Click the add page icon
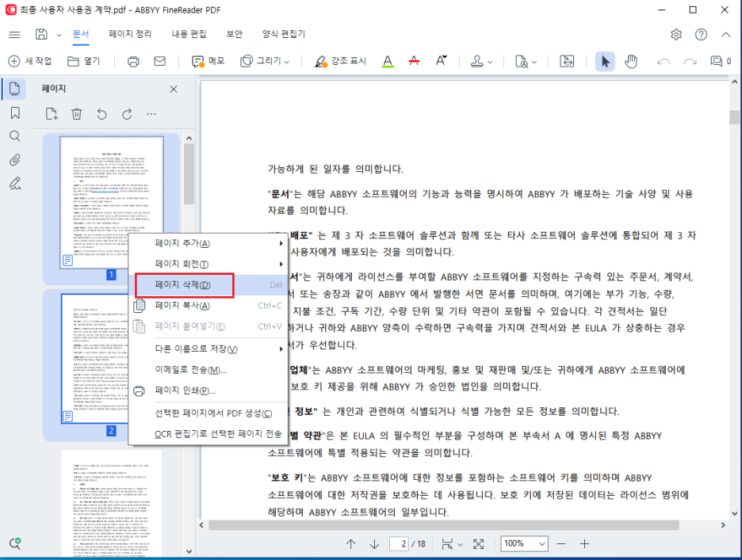This screenshot has height=560, width=742. pos(52,114)
